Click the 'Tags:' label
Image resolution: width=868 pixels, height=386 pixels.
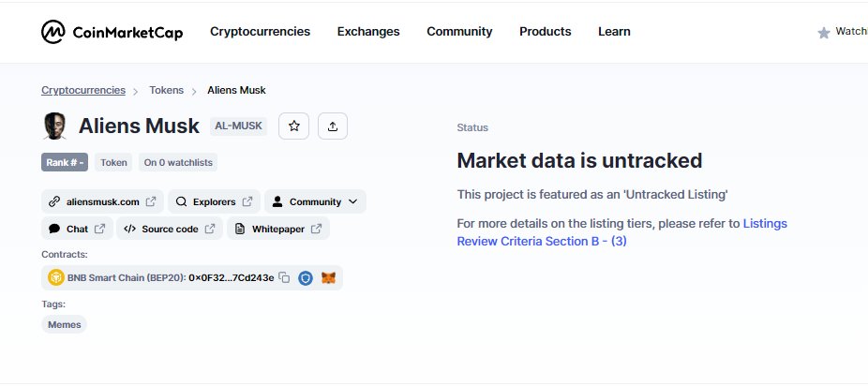(x=53, y=304)
